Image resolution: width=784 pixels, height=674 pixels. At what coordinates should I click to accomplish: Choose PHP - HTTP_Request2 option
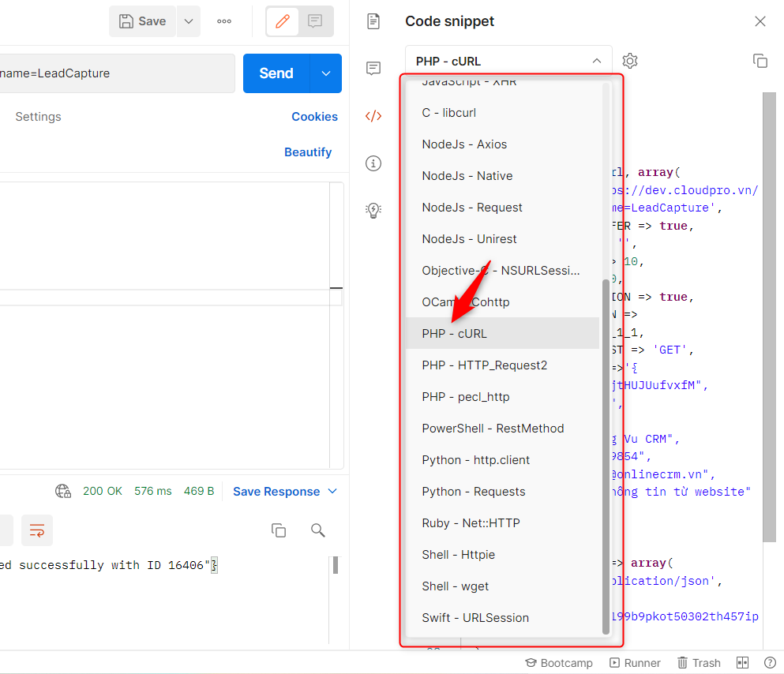click(x=502, y=365)
